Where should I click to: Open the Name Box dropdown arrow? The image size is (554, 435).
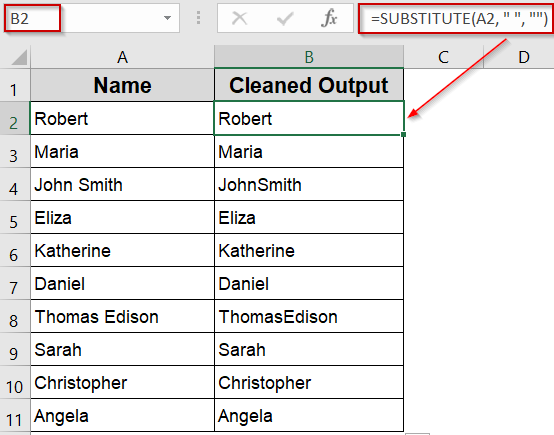point(167,18)
